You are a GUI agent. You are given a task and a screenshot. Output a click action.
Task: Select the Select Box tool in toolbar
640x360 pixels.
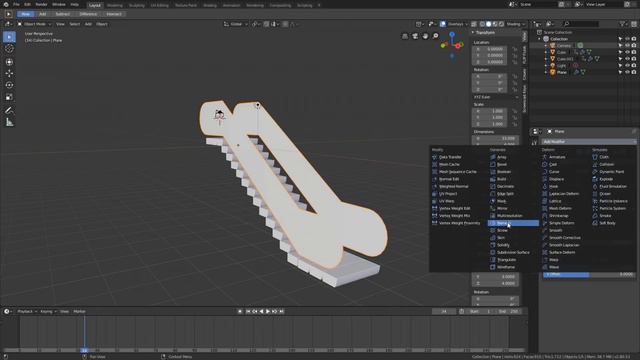tap(9, 37)
